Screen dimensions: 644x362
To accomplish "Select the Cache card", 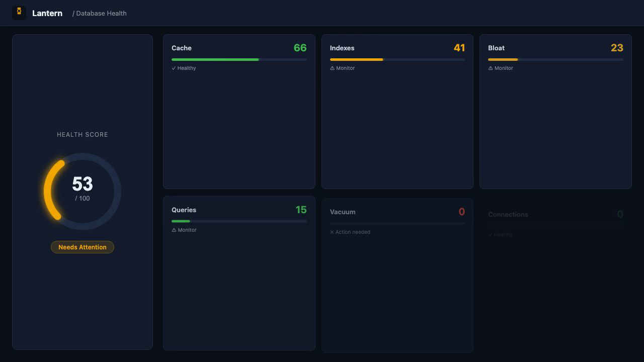I will coord(239,126).
